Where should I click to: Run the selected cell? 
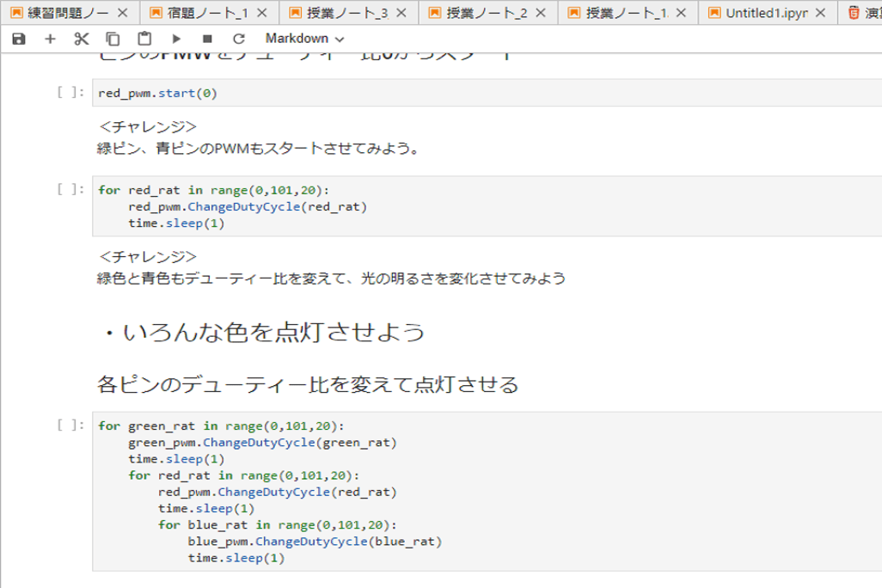pyautogui.click(x=176, y=39)
